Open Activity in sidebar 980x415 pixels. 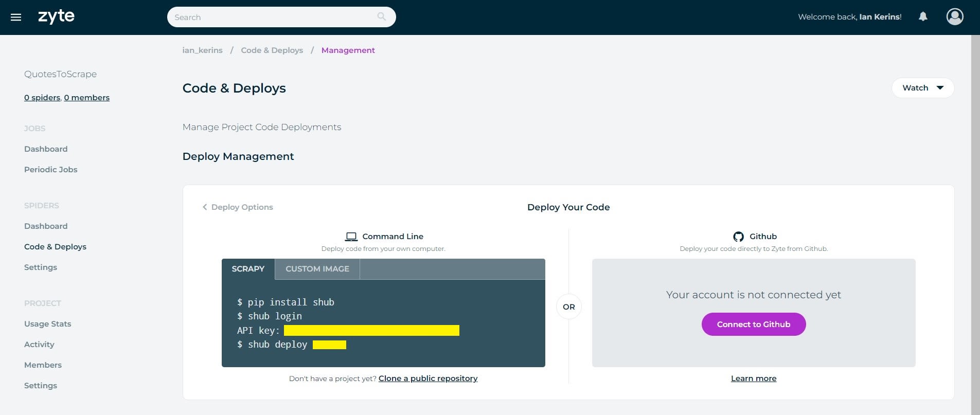[x=39, y=345]
